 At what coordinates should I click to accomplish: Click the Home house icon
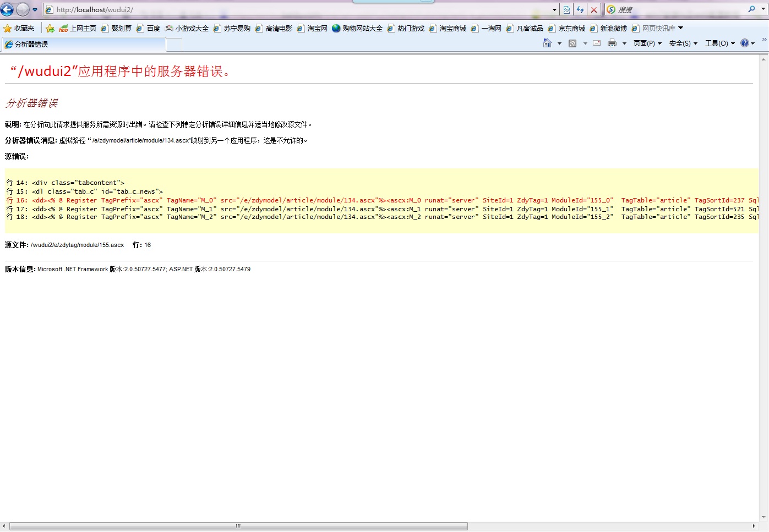[547, 43]
